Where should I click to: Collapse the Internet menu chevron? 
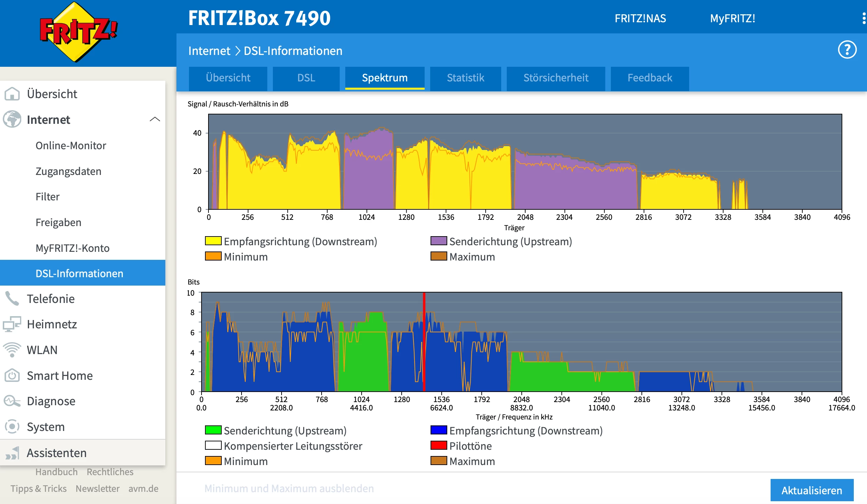(155, 119)
